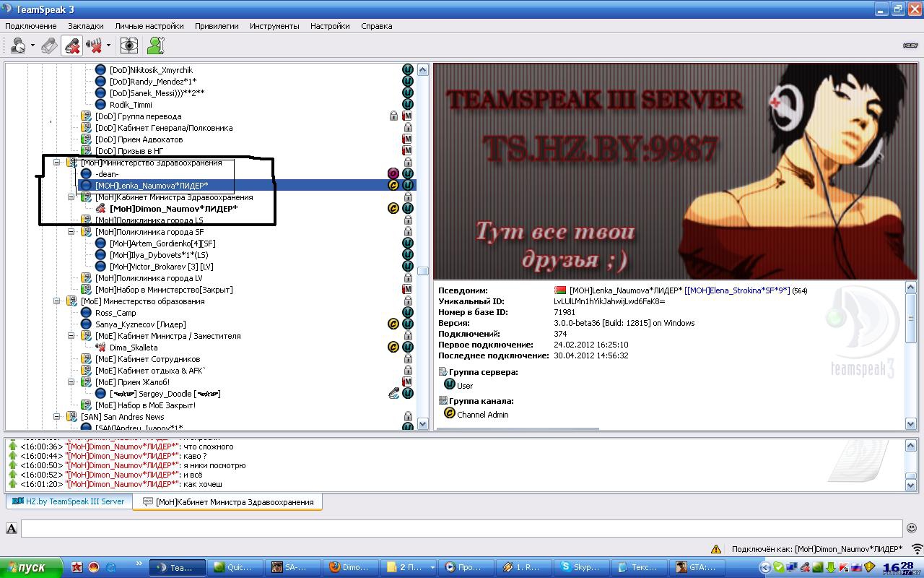The width and height of the screenshot is (924, 578).
Task: Open the Привилегии menu
Action: pos(217,26)
